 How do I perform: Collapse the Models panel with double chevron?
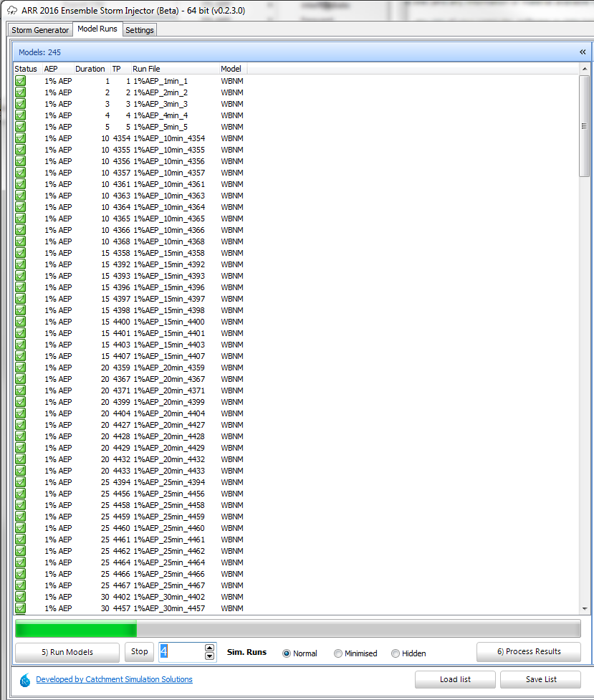tap(583, 52)
